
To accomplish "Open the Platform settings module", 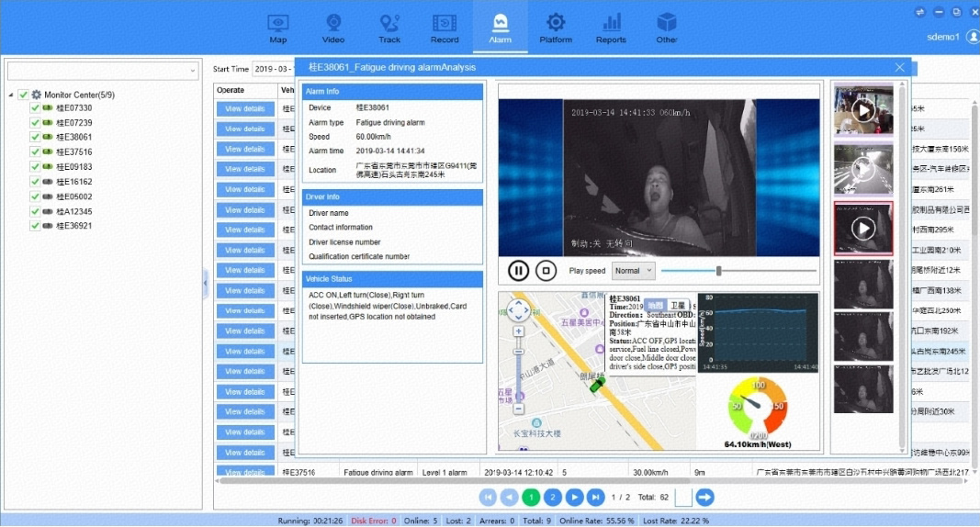I will 556,28.
